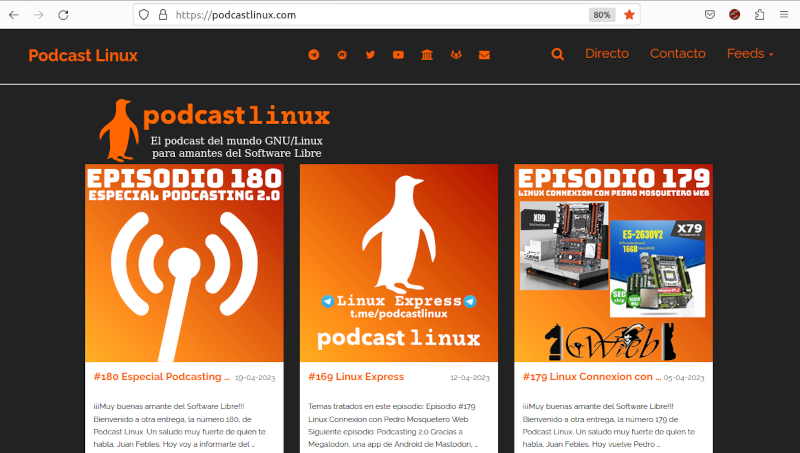Click the browser forward arrow
Screen dimensions: 800x453
tap(39, 15)
